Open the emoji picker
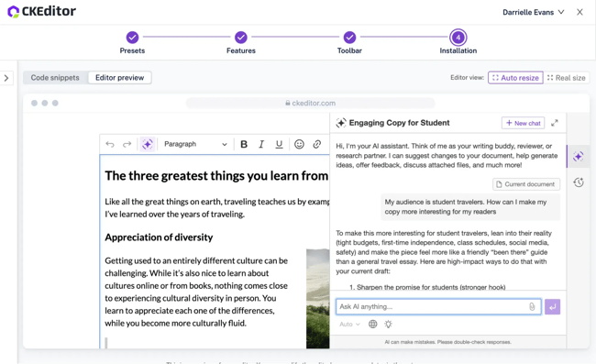Image resolution: width=596 pixels, height=364 pixels. pyautogui.click(x=299, y=144)
